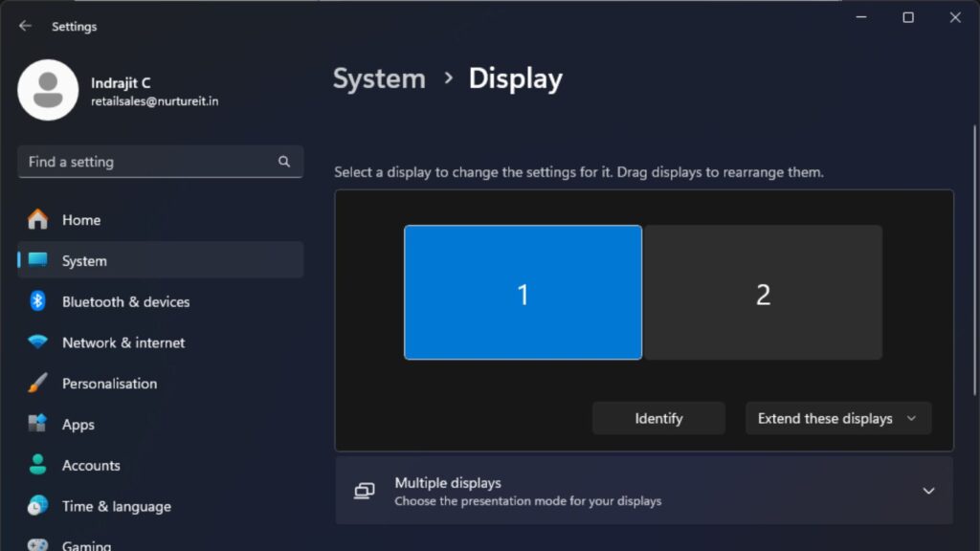Screen dimensions: 980x551
Task: Open the Extend these displays dropdown
Action: coord(837,418)
